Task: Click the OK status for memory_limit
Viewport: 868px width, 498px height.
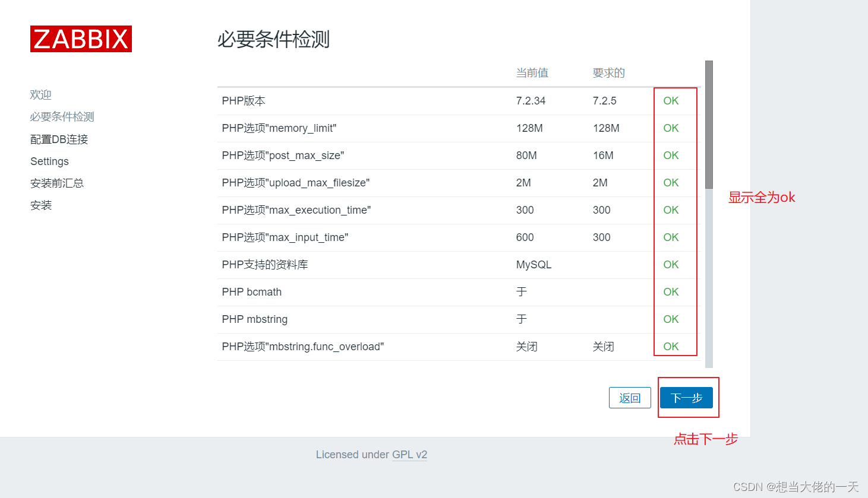Action: 671,128
